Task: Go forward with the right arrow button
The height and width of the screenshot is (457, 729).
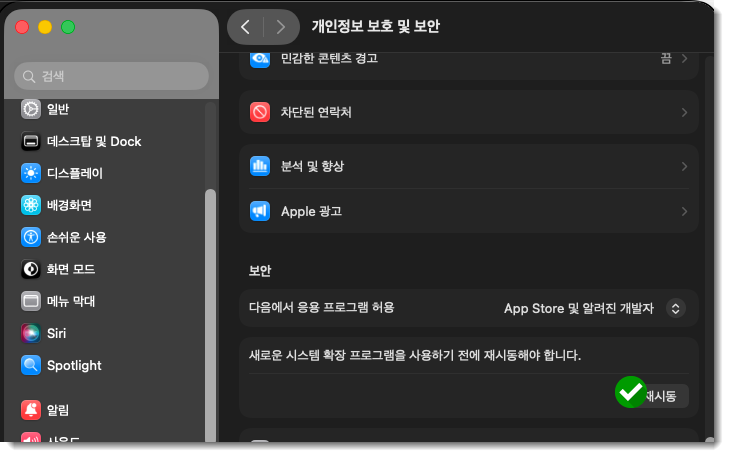Action: [x=280, y=27]
